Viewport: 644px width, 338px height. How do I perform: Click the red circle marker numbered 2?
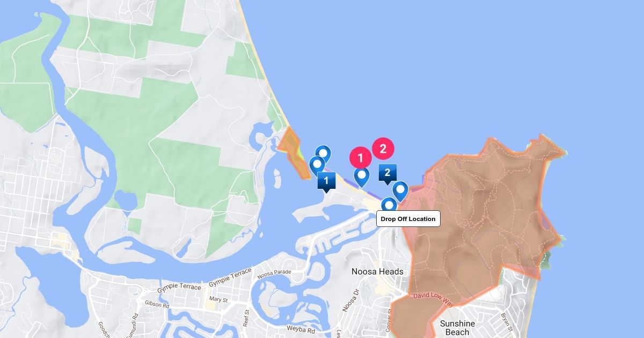(x=383, y=149)
